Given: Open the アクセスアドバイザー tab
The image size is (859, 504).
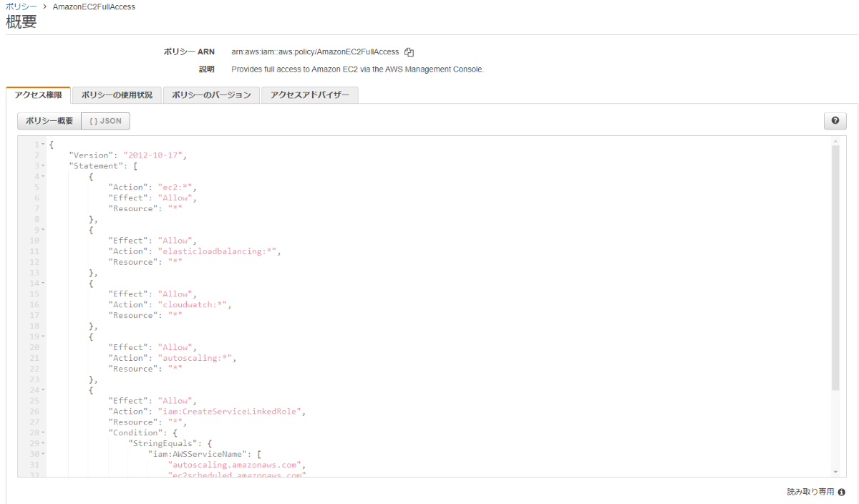Looking at the screenshot, I should [309, 95].
